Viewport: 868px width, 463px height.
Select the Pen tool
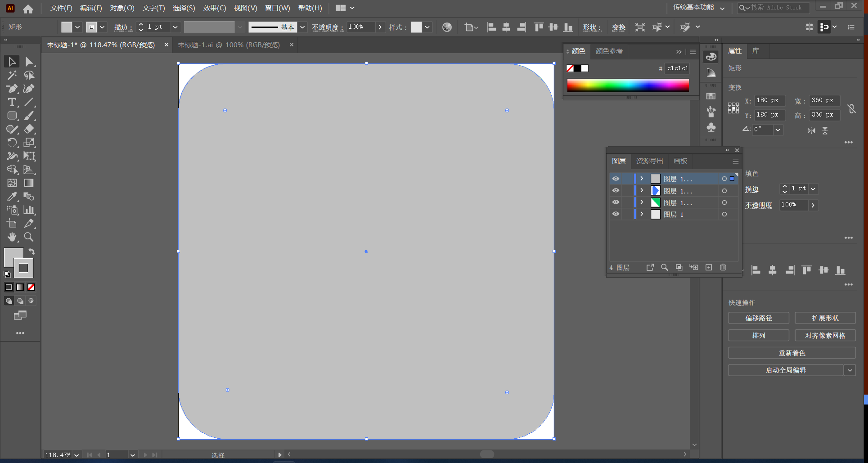click(x=12, y=89)
